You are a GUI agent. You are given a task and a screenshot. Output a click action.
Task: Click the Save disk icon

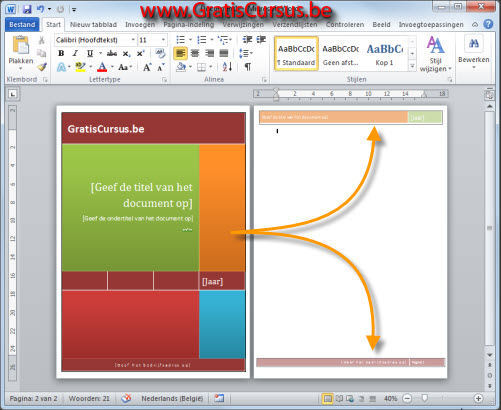tap(27, 9)
